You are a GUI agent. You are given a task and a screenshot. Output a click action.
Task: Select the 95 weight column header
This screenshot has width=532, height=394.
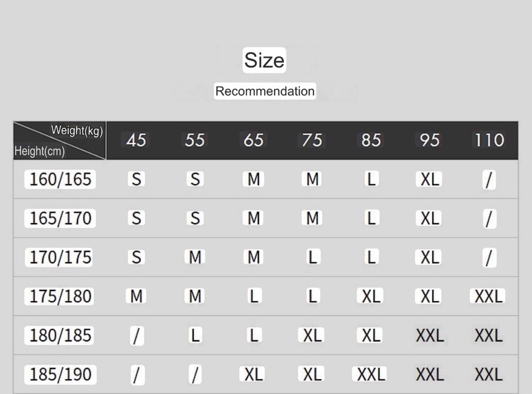[430, 140]
